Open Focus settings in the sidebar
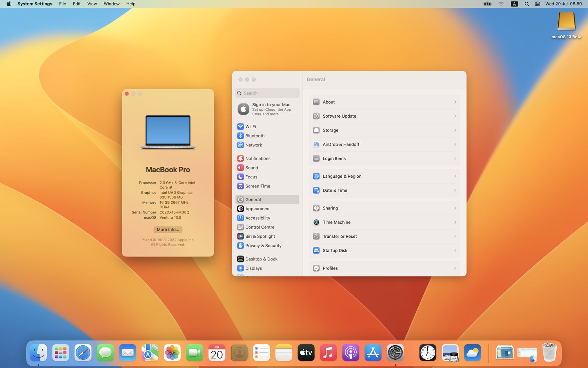 (267, 177)
